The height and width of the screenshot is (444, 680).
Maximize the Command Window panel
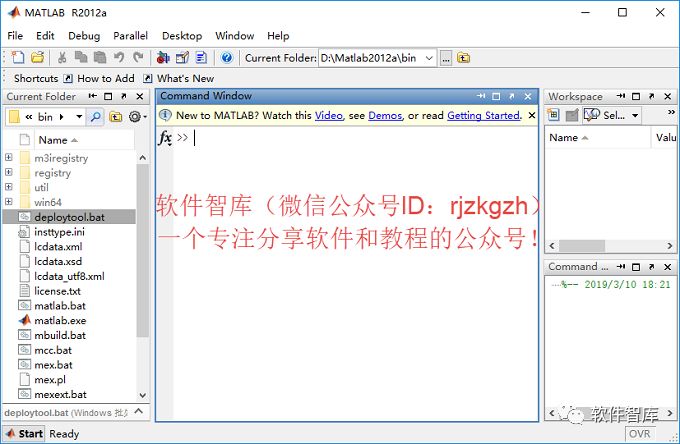(x=496, y=96)
